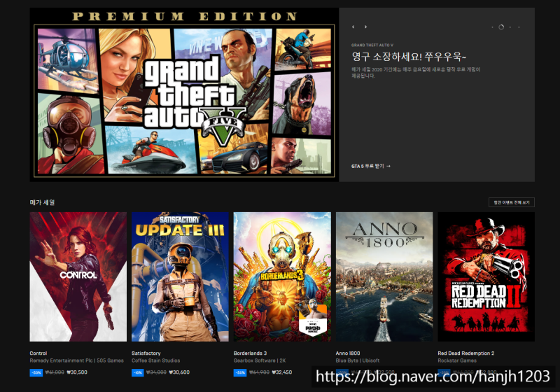Screen dimensions: 560x392
Task: Open the Anno 1800 game cover
Action: [384, 276]
